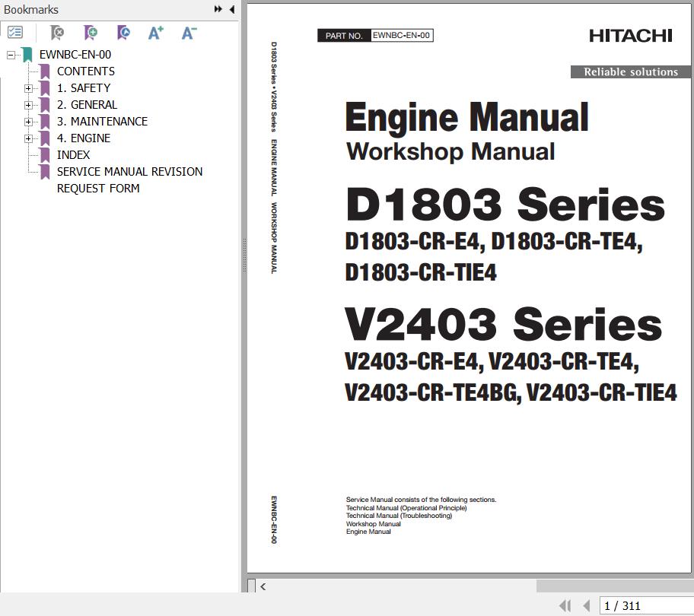Image resolution: width=694 pixels, height=616 pixels.
Task: Click the bookmark icon beside INDEX
Action: (x=45, y=155)
